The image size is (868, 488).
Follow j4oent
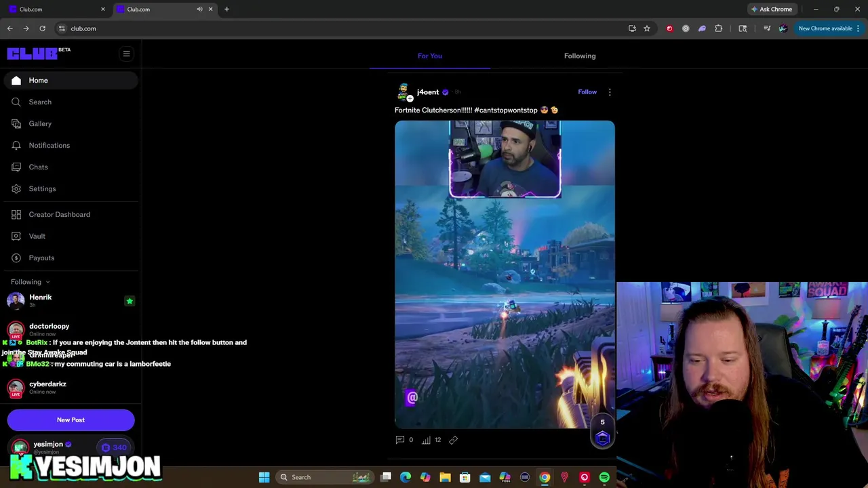(587, 92)
